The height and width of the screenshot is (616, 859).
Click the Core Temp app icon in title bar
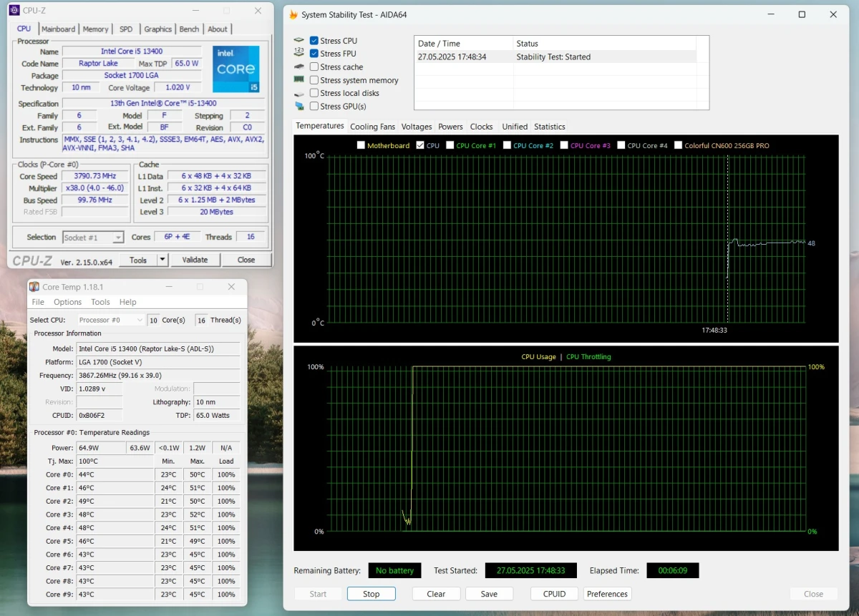[34, 287]
